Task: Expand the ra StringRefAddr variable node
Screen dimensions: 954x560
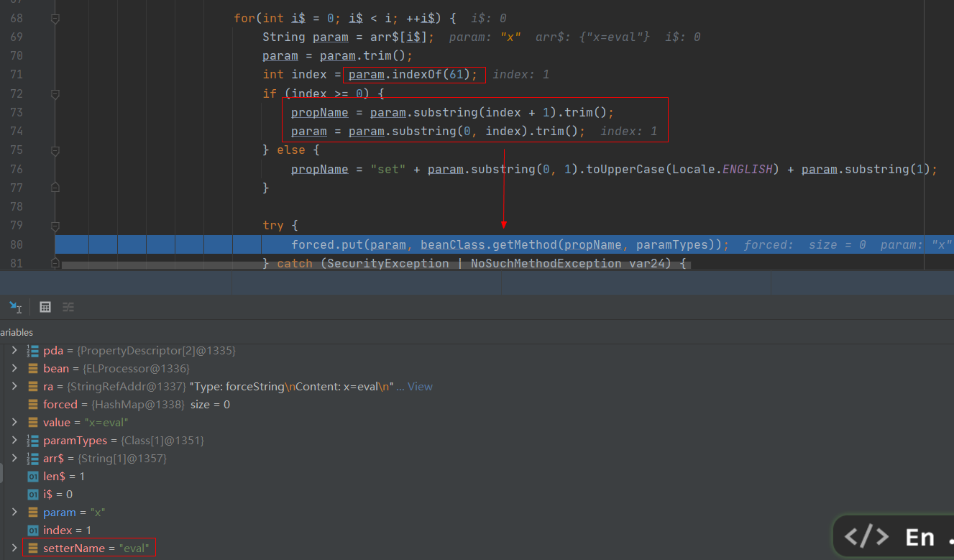Action: 14,387
